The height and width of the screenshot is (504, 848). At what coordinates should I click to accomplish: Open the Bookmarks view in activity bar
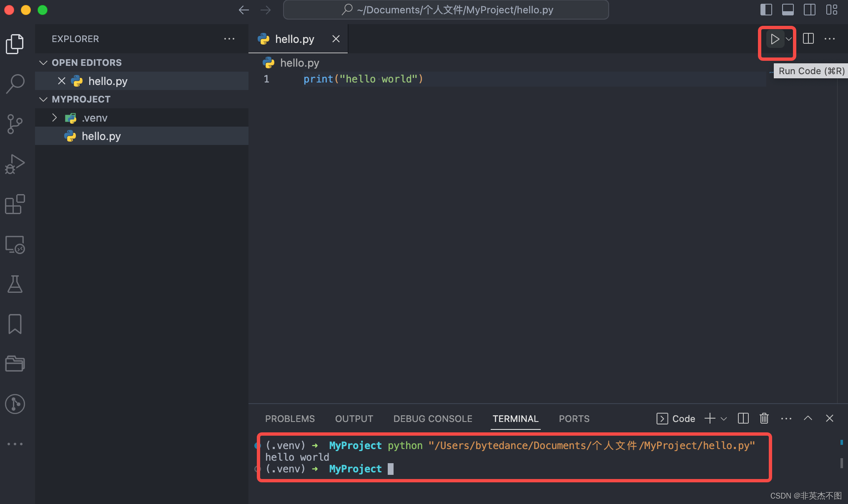coord(15,324)
